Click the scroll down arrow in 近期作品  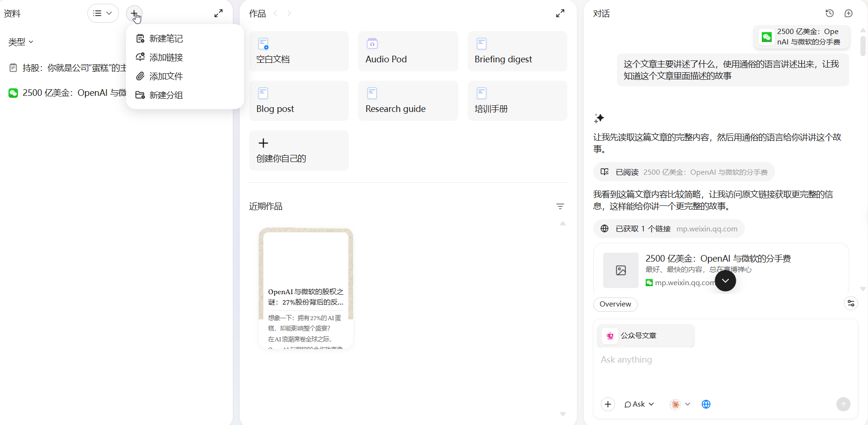(563, 414)
